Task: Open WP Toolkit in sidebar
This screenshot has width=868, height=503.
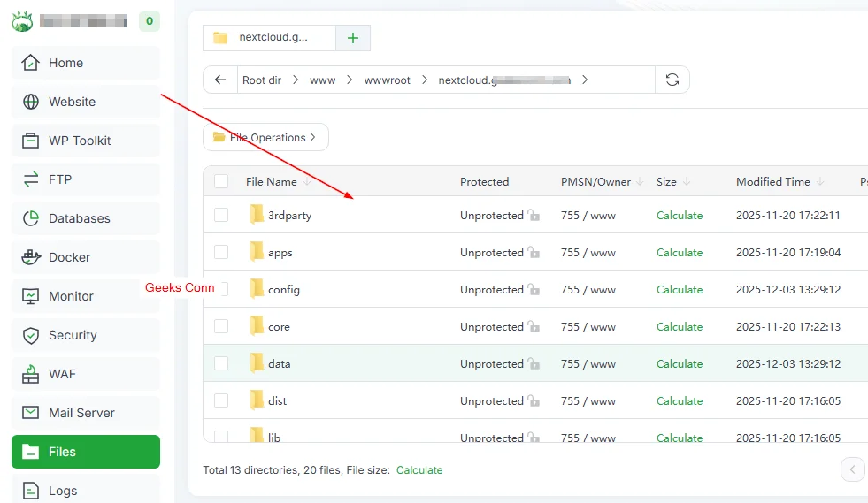Action: 86,141
